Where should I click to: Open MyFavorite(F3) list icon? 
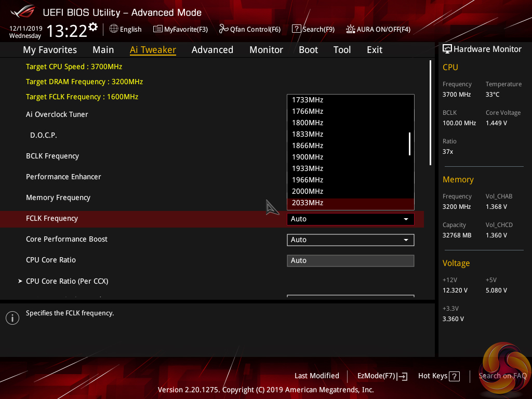(158, 29)
